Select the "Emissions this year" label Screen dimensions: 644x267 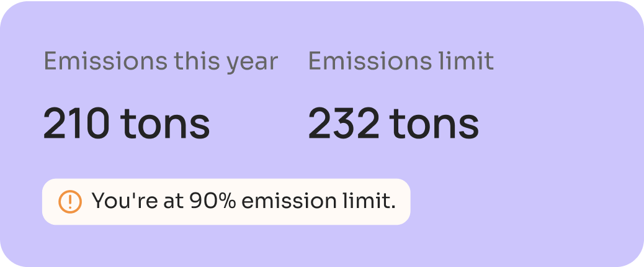click(x=161, y=61)
